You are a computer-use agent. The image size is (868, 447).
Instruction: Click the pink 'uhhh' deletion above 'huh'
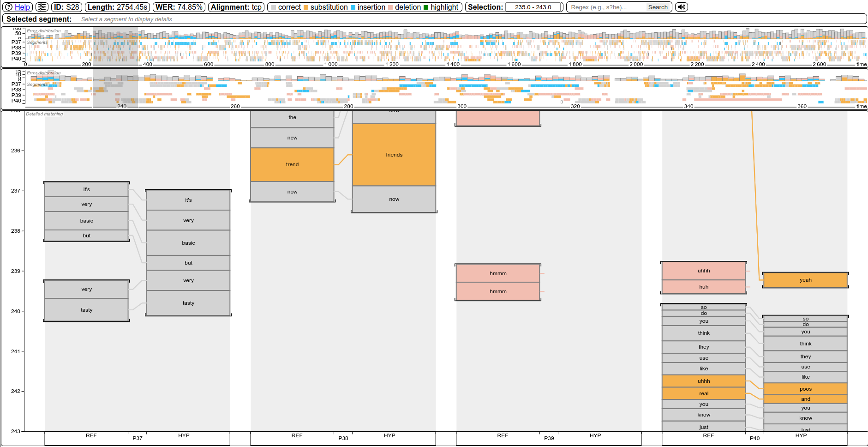(704, 271)
